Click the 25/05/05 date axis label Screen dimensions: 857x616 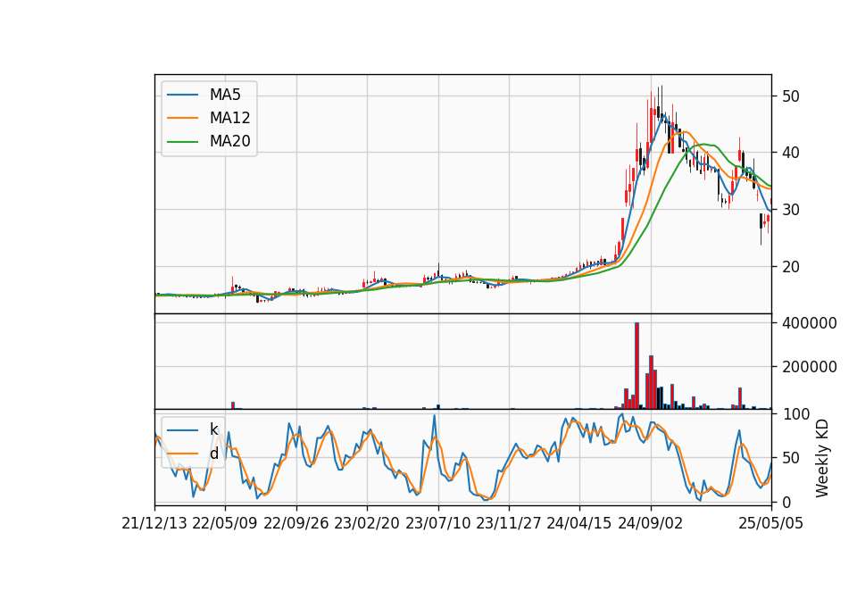pyautogui.click(x=770, y=524)
